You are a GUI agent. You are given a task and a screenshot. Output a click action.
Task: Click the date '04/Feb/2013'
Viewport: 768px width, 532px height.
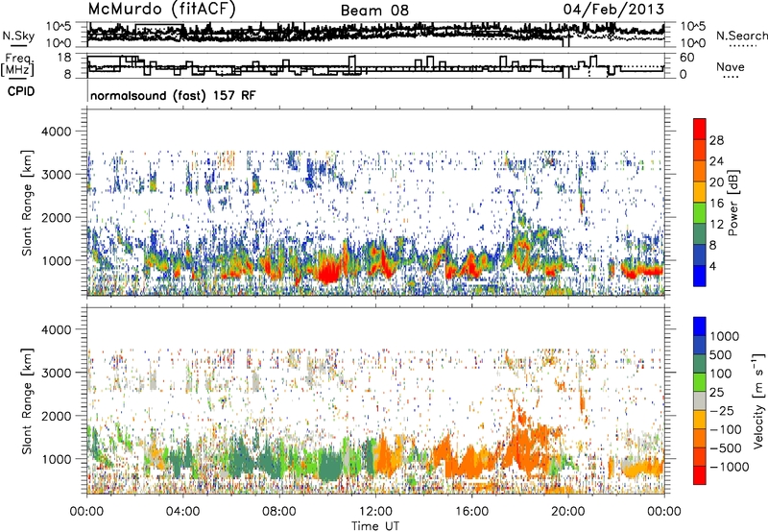613,9
